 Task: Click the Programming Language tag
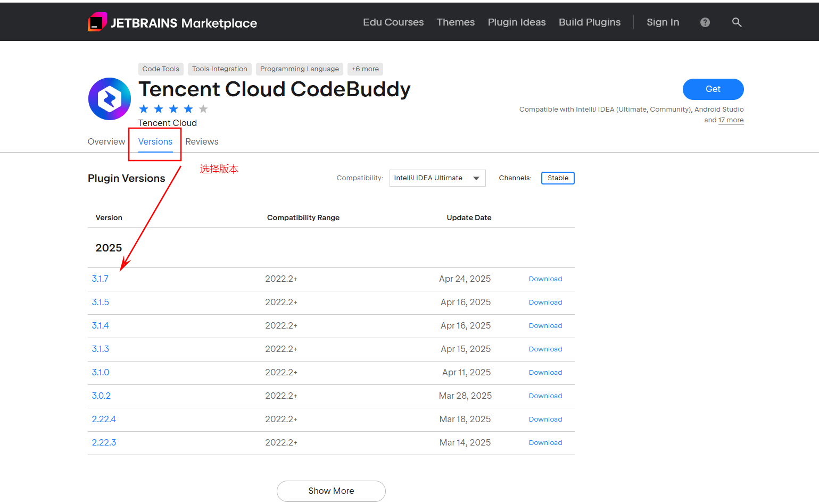coord(300,69)
